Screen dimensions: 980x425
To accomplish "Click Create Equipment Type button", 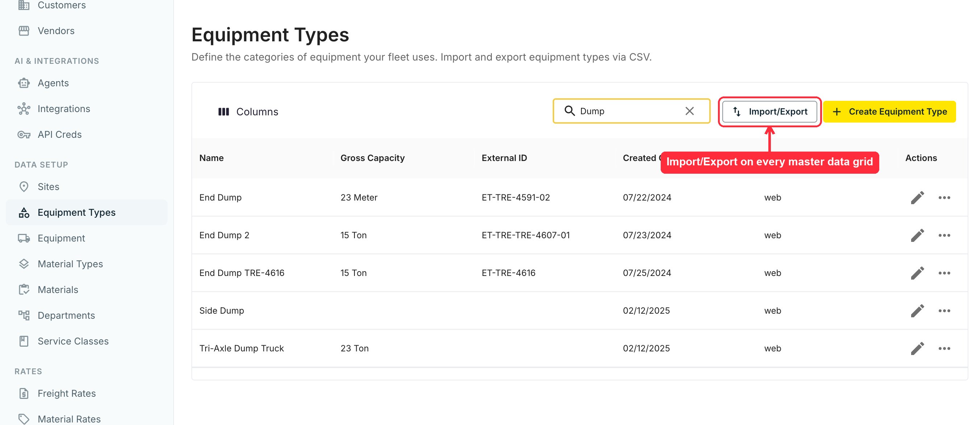I will click(x=889, y=111).
